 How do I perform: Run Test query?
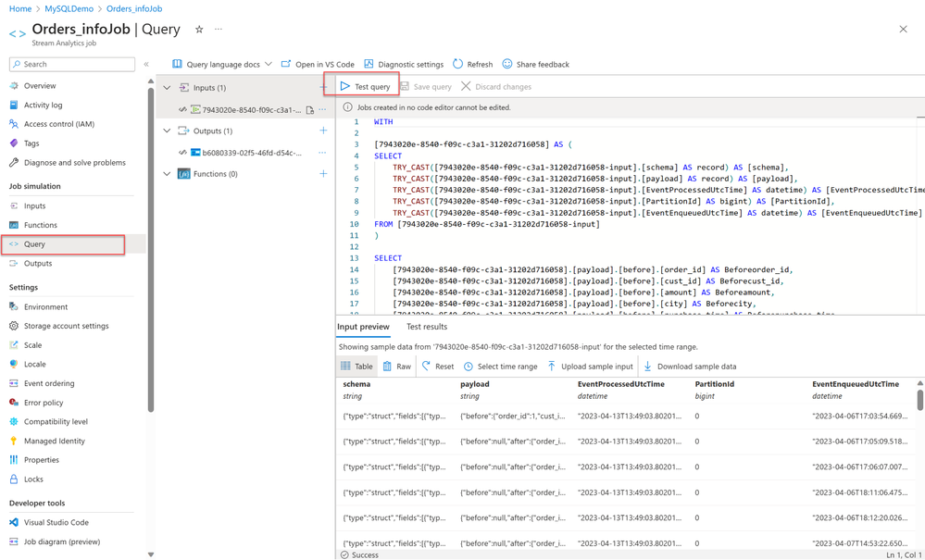tap(365, 87)
